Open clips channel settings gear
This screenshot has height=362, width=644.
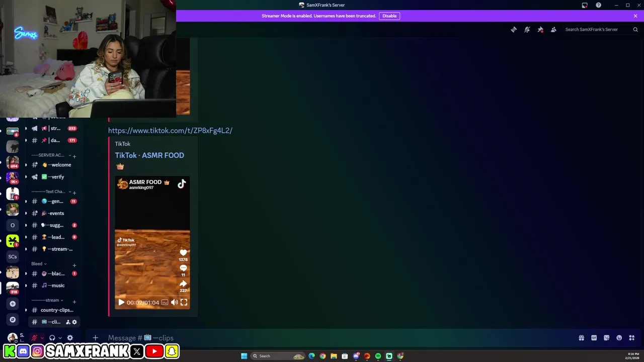click(74, 322)
